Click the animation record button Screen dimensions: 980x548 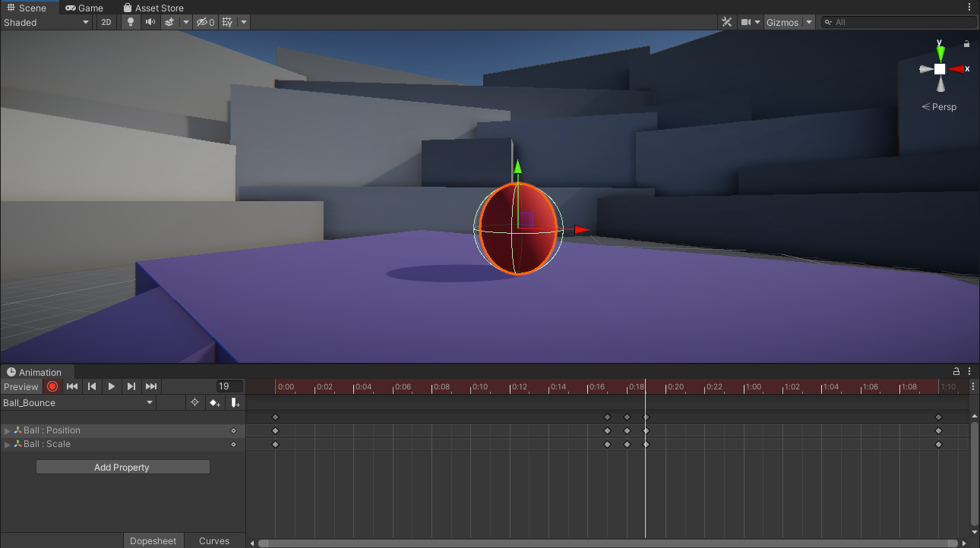click(52, 386)
